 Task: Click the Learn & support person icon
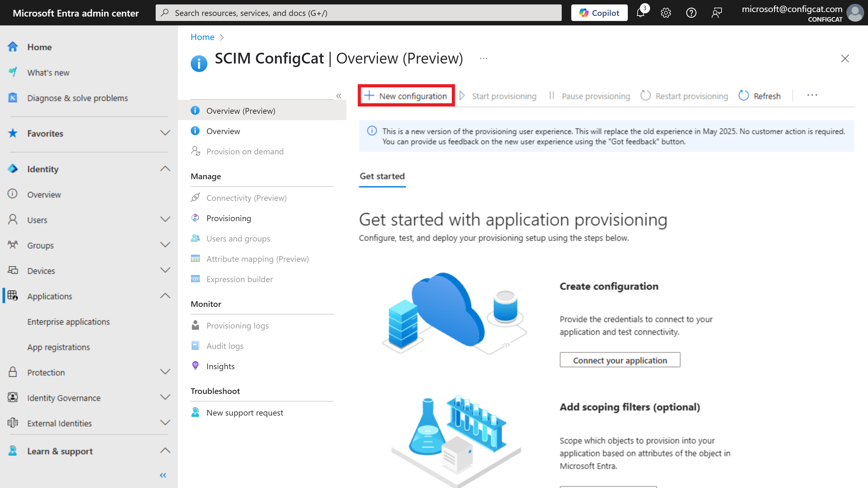coord(13,451)
